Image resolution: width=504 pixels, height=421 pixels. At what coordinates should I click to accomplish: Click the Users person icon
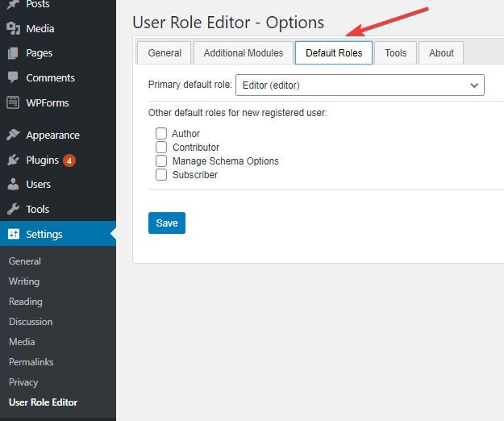pos(14,185)
